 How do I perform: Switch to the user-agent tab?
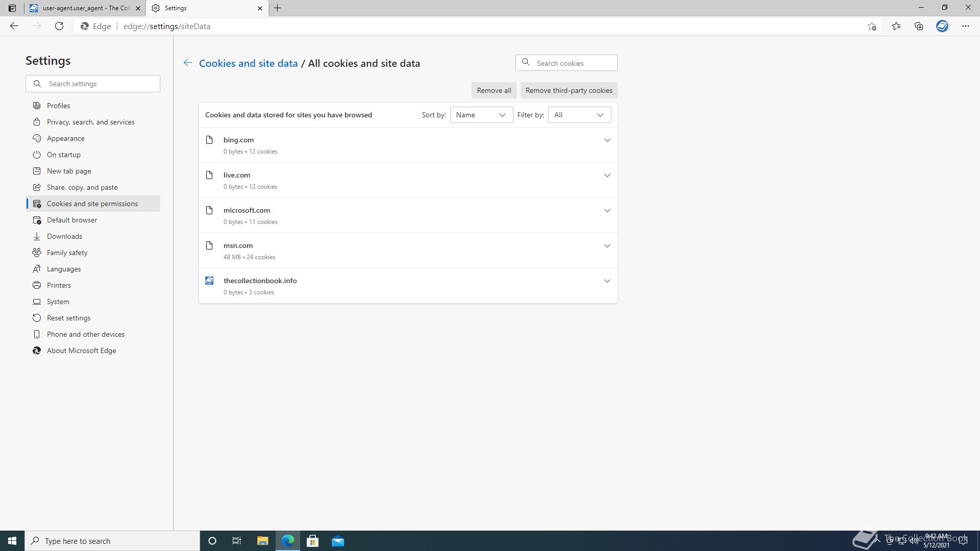85,8
